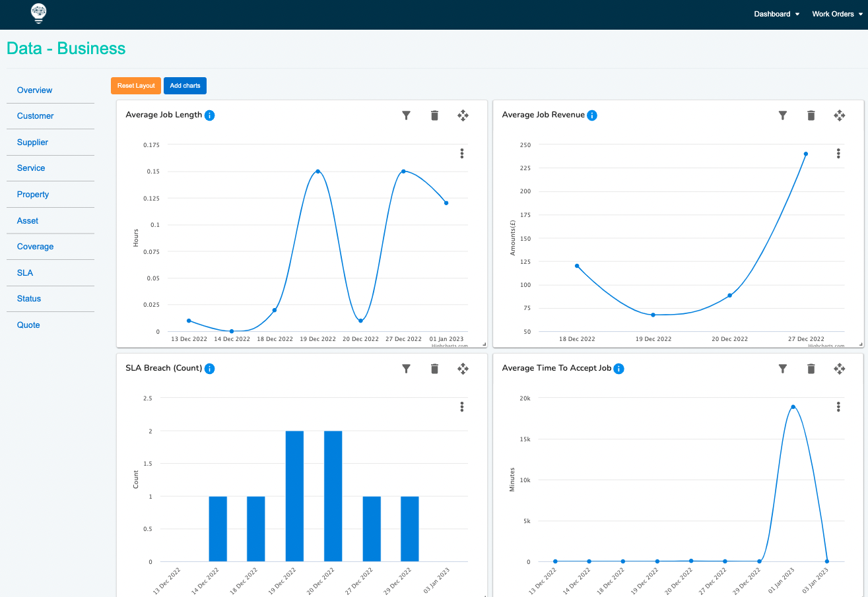Select the move handle on Average Job Revenue chart
Screen dimensions: 868x597
pos(840,115)
